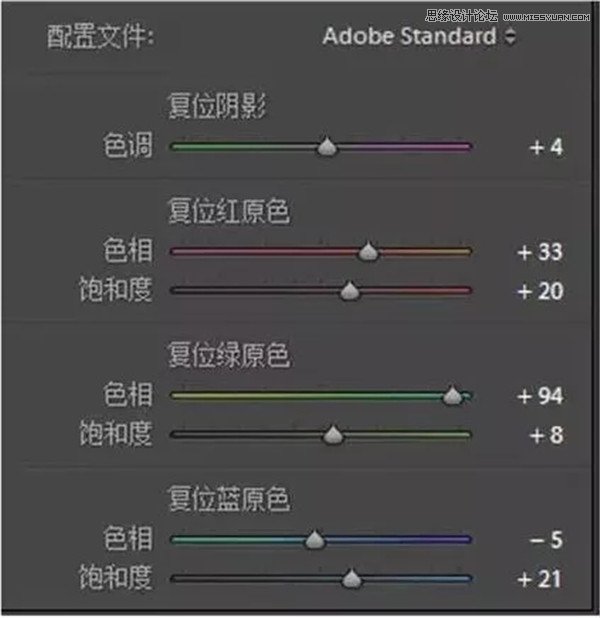Click the green hue value +94

click(540, 396)
